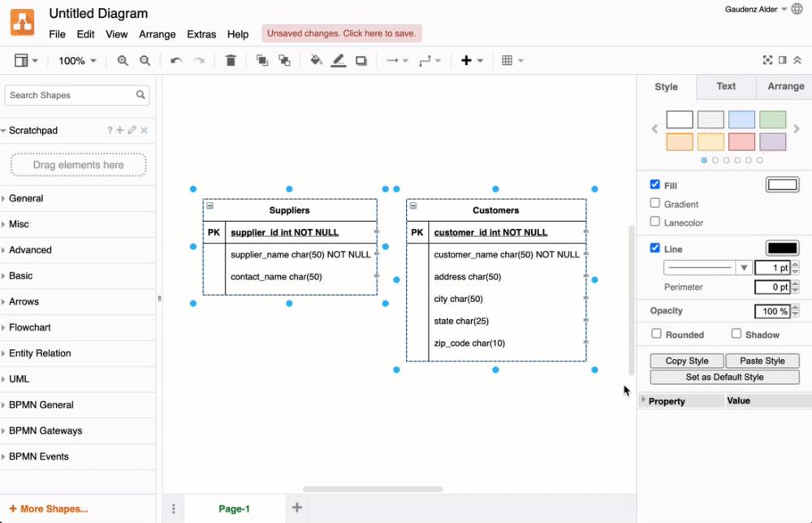812x523 pixels.
Task: Select the Page-1 tab
Action: click(x=234, y=508)
